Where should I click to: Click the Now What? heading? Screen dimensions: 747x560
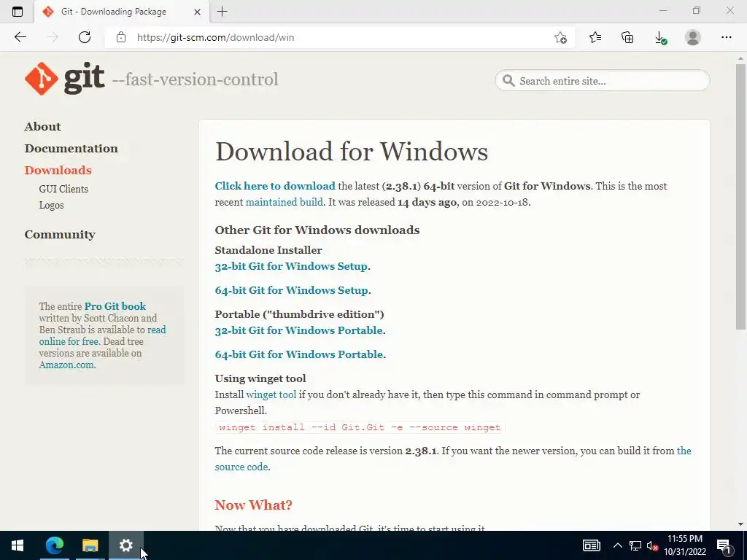point(253,505)
